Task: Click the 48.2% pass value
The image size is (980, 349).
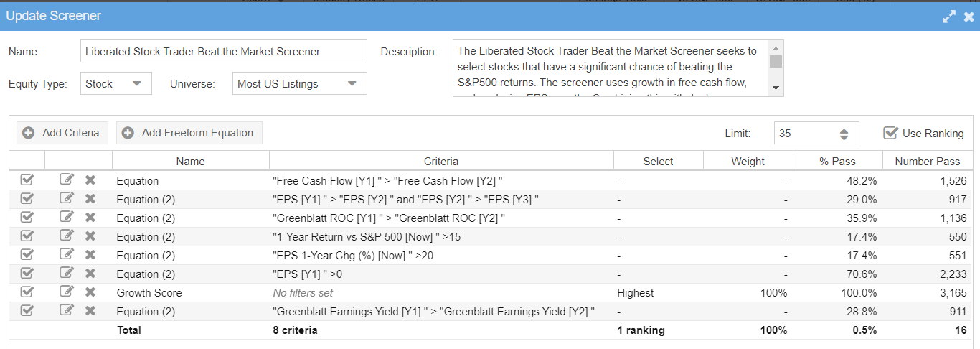Action: click(862, 180)
